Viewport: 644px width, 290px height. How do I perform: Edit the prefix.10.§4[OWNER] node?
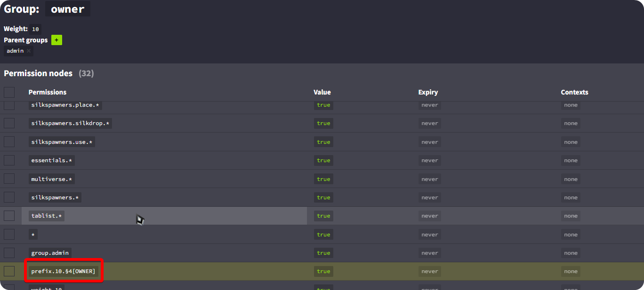point(64,271)
